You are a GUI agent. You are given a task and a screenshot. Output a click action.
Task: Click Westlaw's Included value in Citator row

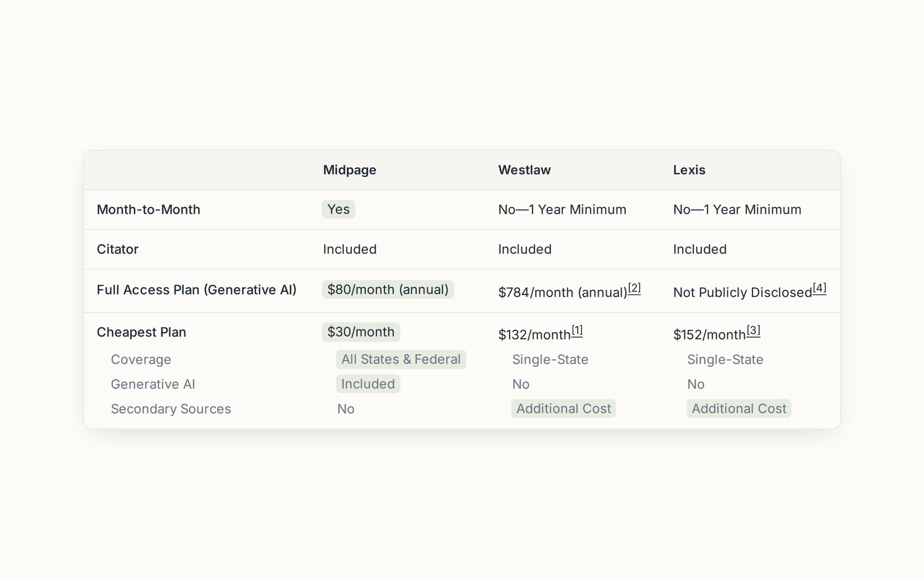point(525,249)
